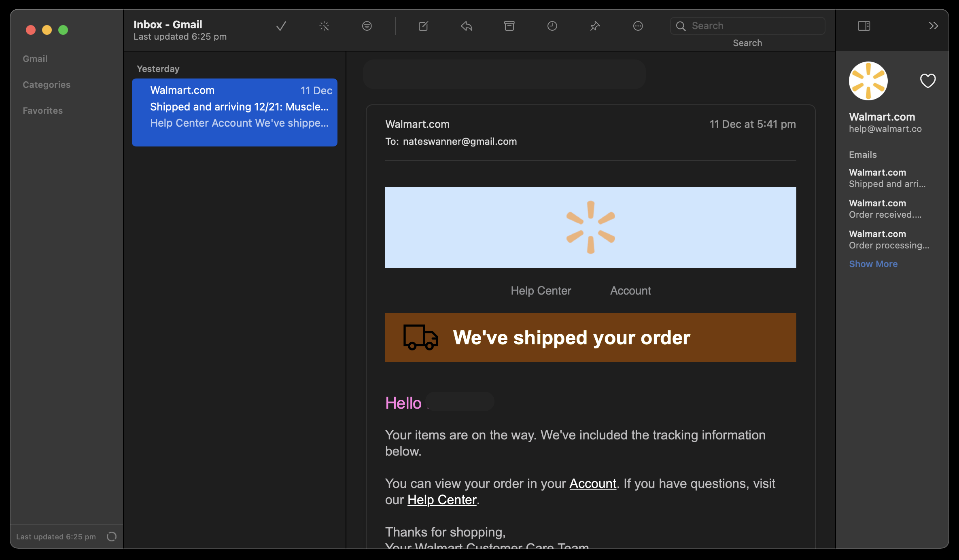Click the green fullscreen window button
The height and width of the screenshot is (560, 959).
click(63, 30)
